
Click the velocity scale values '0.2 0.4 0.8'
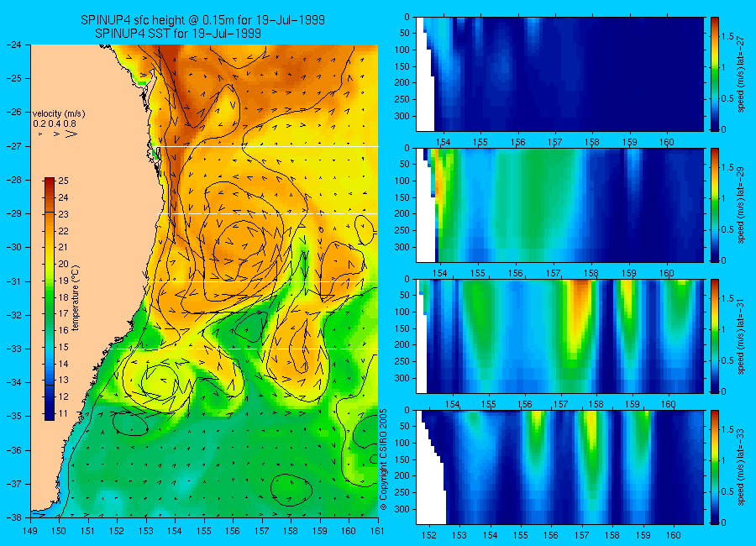55,124
